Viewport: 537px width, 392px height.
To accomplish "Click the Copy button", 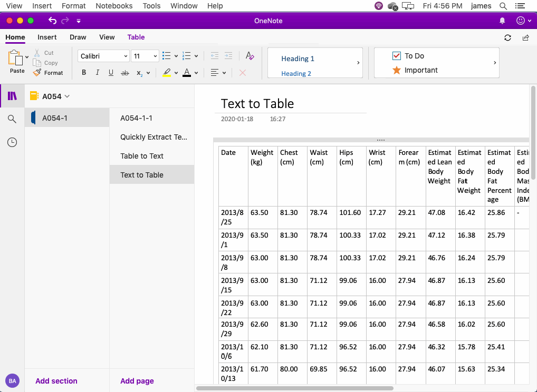I will 45,63.
